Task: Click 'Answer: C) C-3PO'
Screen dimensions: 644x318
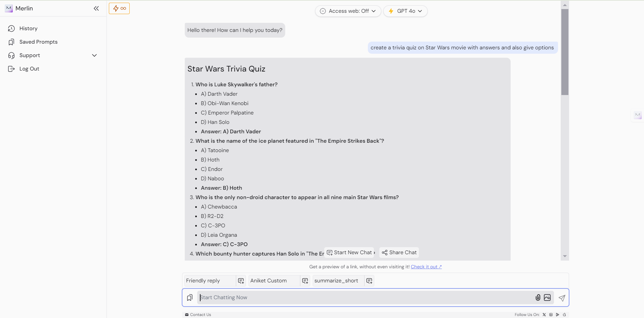Action: [224, 244]
